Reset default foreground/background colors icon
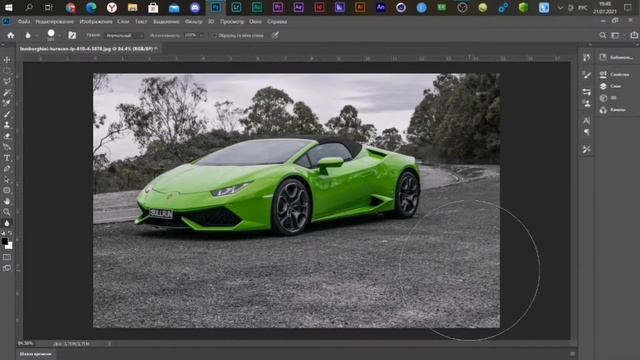640x360 pixels. pos(3,233)
